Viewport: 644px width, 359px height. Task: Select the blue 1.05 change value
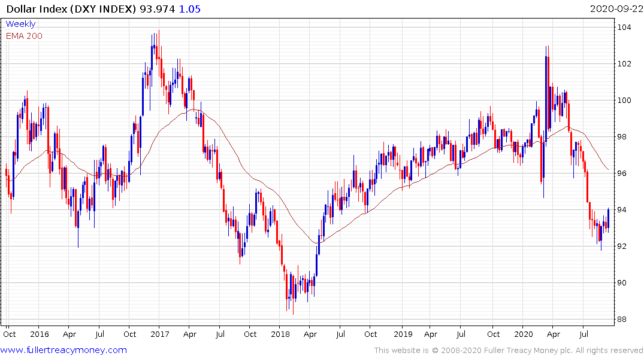click(190, 9)
